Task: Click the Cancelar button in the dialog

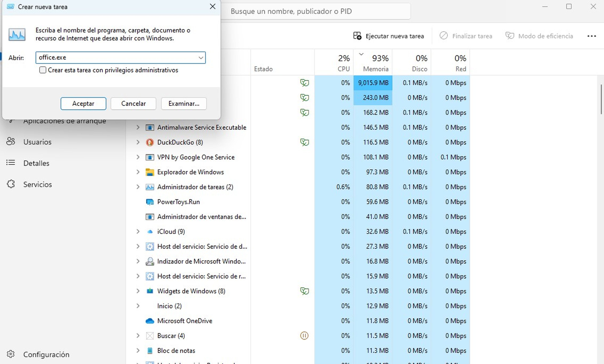Action: (133, 104)
